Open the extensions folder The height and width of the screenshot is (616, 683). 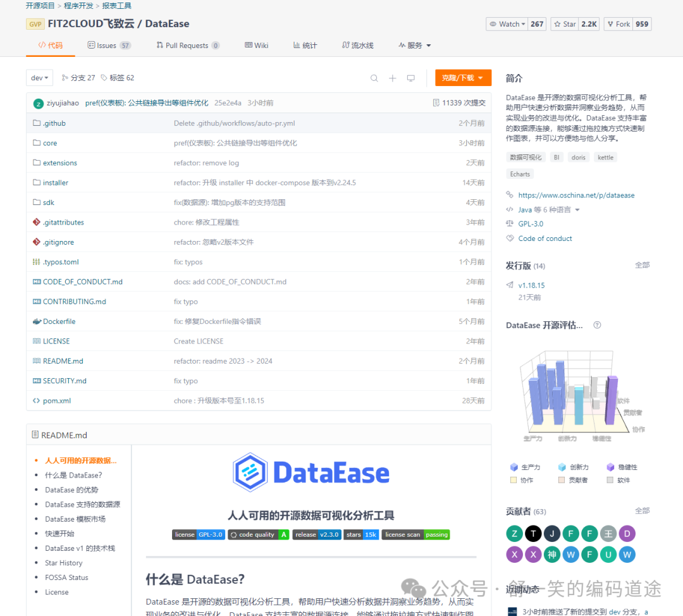tap(59, 163)
